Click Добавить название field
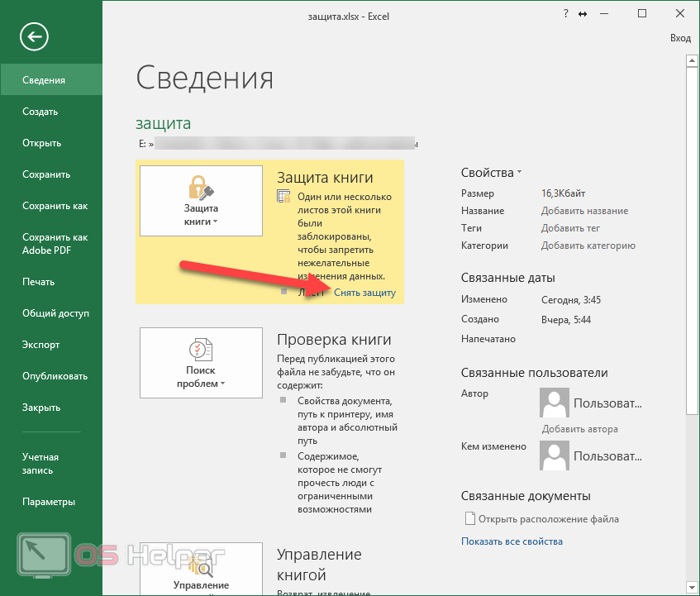Screen dimensions: 700x596 (584, 211)
